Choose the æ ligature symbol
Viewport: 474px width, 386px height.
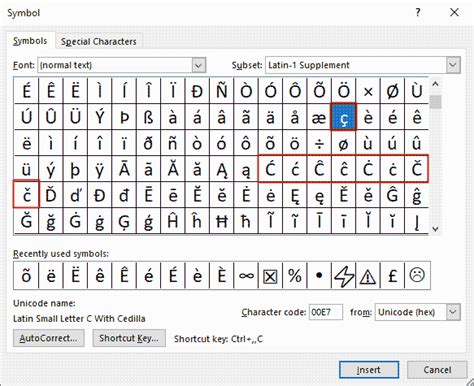click(x=319, y=117)
